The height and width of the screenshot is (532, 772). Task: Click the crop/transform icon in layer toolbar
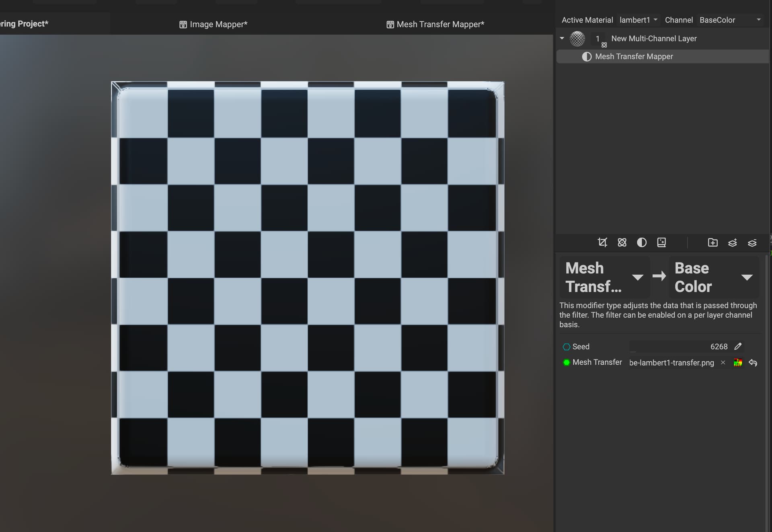(602, 242)
